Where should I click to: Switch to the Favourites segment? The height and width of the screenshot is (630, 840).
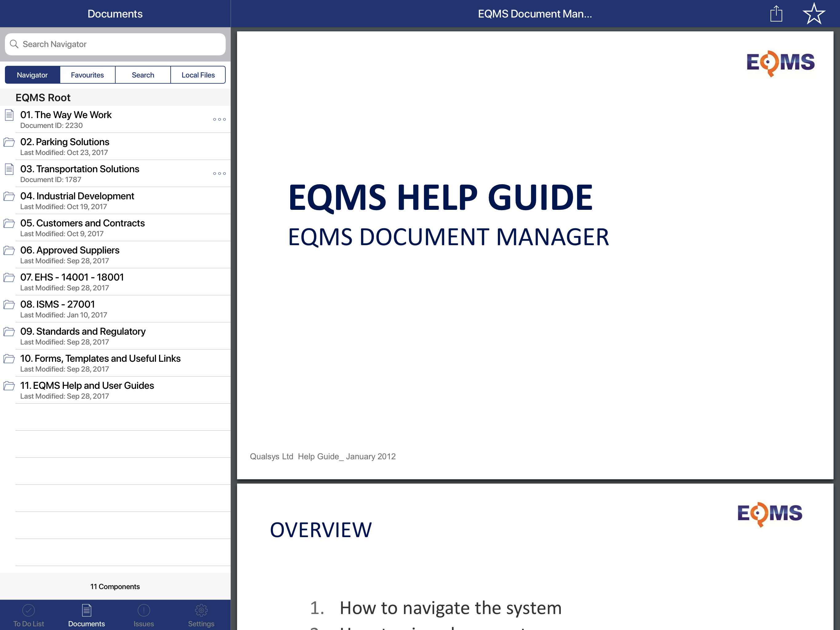point(87,75)
